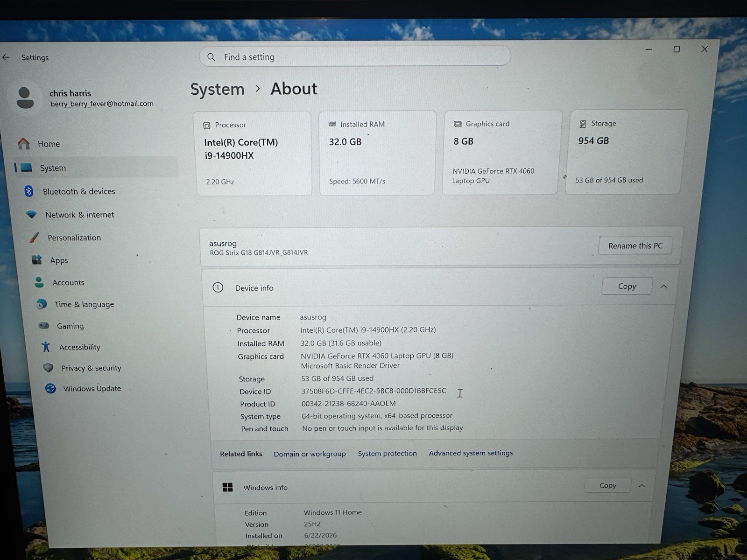Open Advanced system settings link
747x560 pixels.
coord(471,453)
